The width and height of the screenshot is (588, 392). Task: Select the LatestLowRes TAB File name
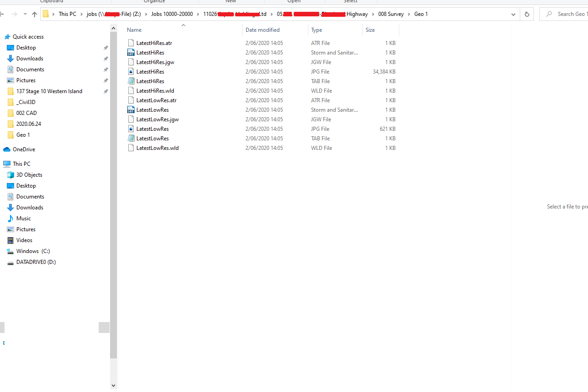click(152, 139)
